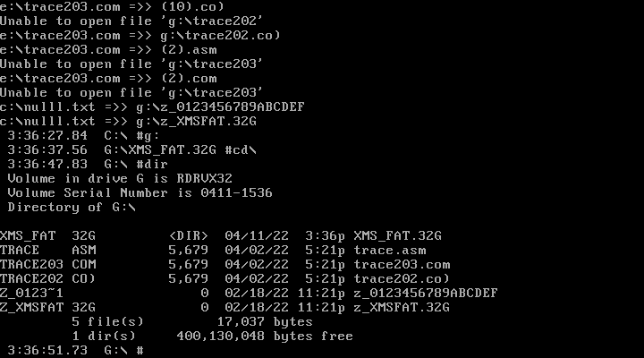Click 'Directory of G:\' line
The width and height of the screenshot is (644, 358).
[72, 207]
